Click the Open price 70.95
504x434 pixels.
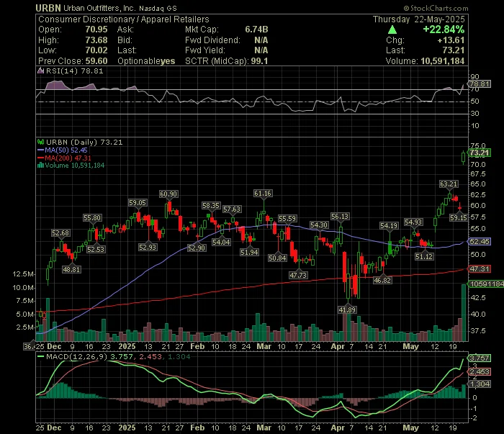click(96, 30)
